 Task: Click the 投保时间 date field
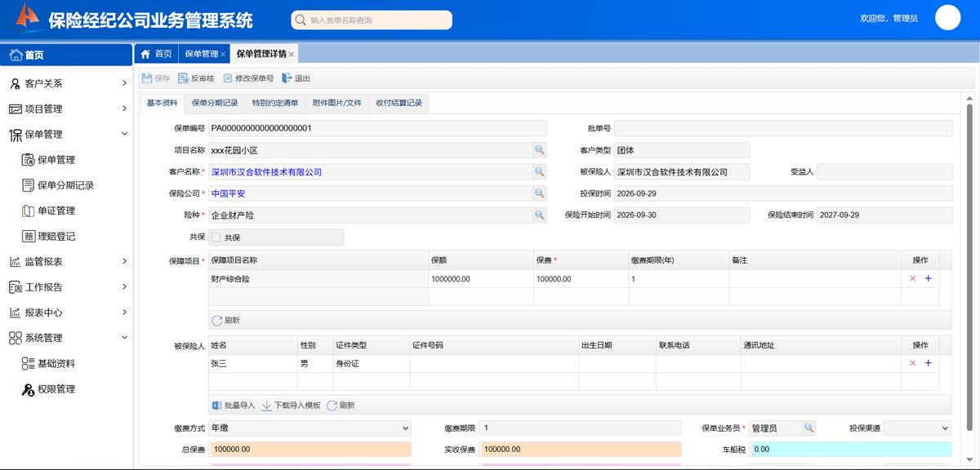[783, 193]
